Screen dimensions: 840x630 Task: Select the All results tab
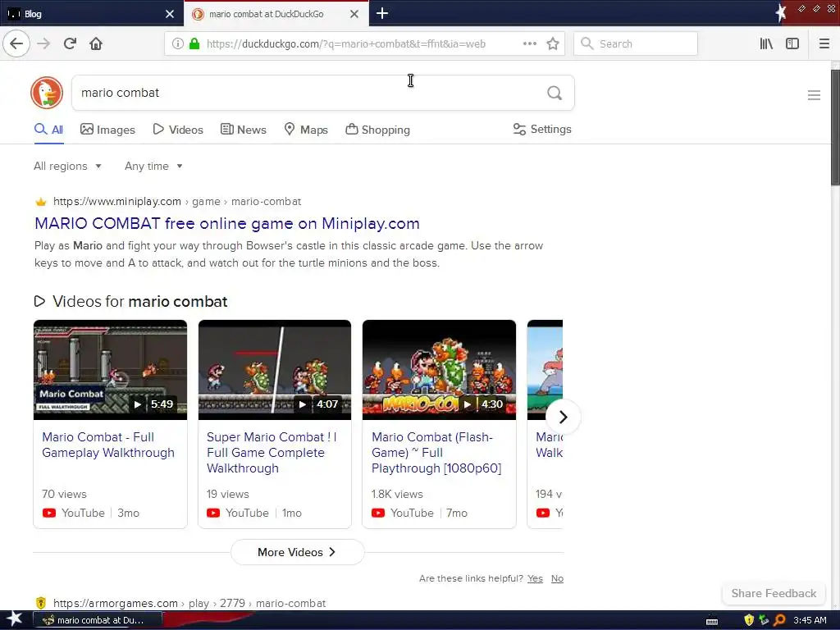pos(48,130)
